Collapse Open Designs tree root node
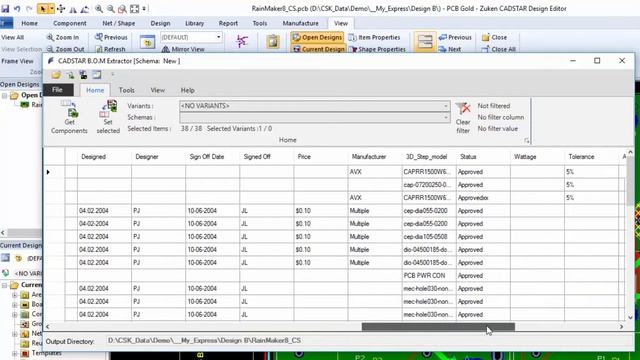Screen dimensions: 640x360 point(4,96)
